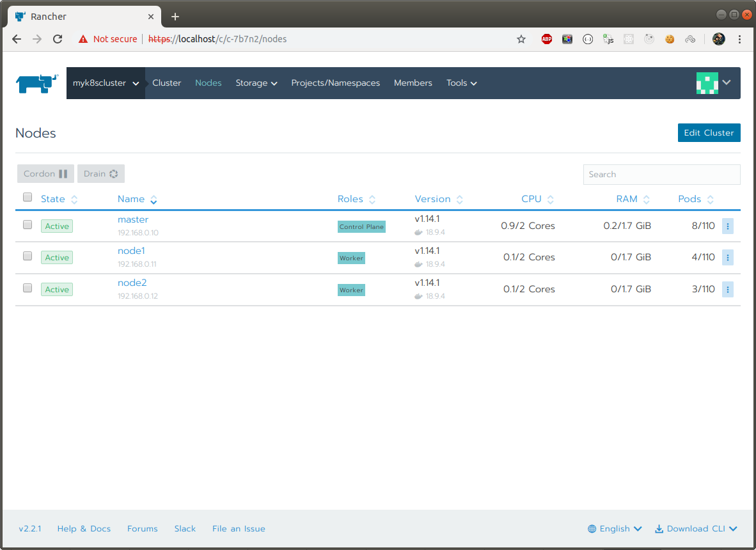Viewport: 756px width, 550px height.
Task: Click the Control Plane role badge
Action: [x=361, y=226]
